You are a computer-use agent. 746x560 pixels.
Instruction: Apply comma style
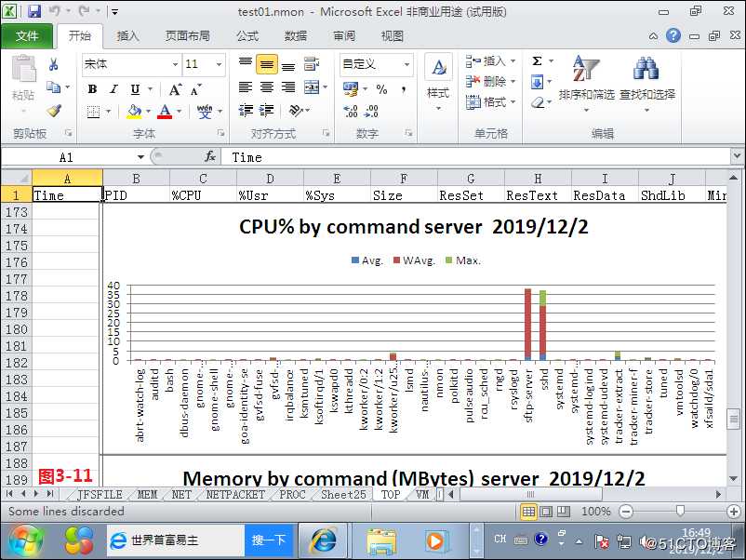tap(404, 89)
